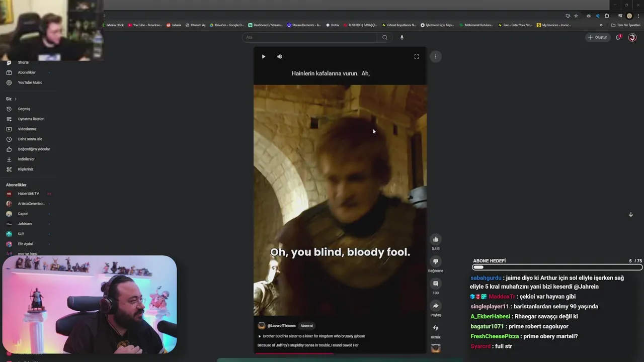
Task: Open the ikas - Enter Your Store bookmark
Action: click(515, 25)
